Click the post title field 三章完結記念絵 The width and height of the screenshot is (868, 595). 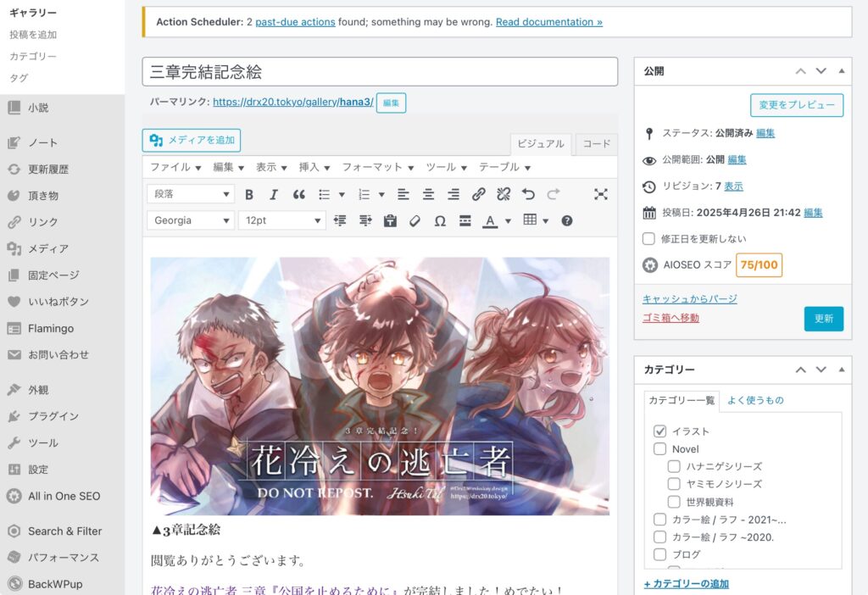380,71
